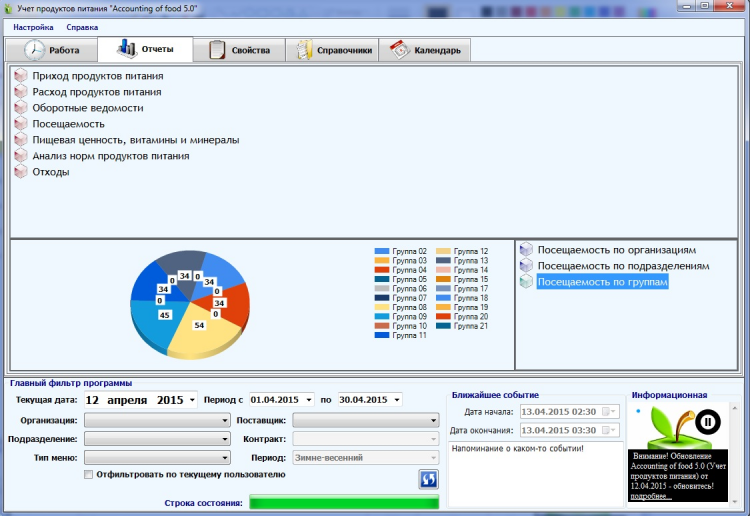Click the blue refresh arrows button
The height and width of the screenshot is (516, 750).
tap(429, 479)
